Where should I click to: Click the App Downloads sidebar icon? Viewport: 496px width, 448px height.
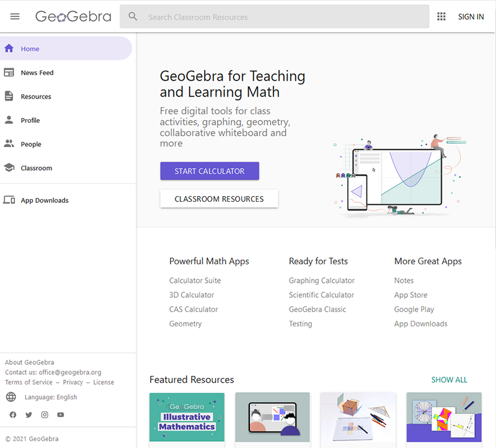pos(10,200)
